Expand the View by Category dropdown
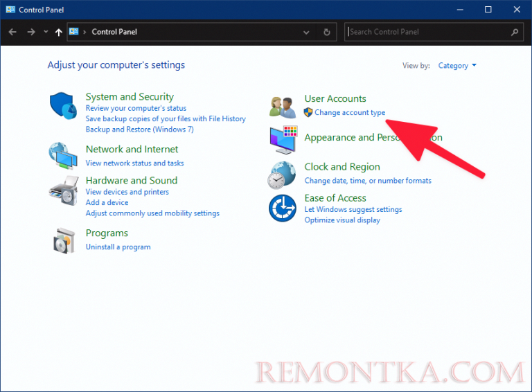532x392 pixels. tap(457, 65)
